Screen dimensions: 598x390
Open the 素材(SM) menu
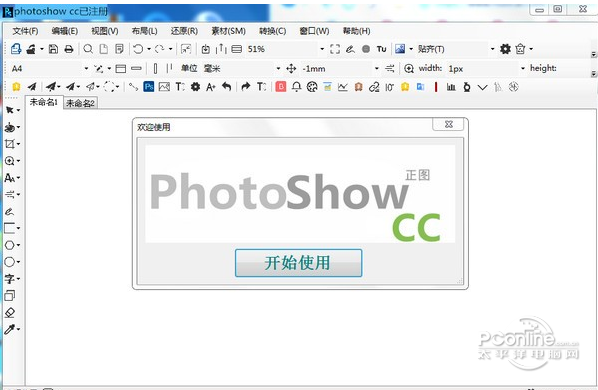pos(228,31)
